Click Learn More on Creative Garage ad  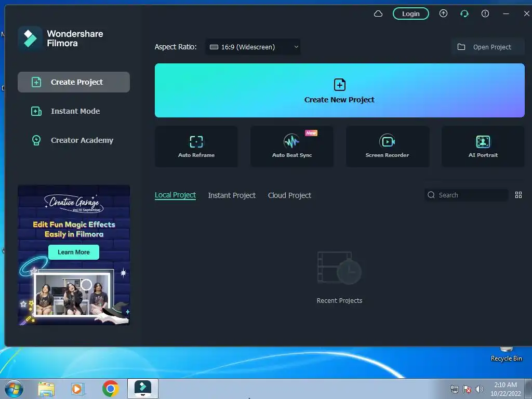tap(74, 252)
